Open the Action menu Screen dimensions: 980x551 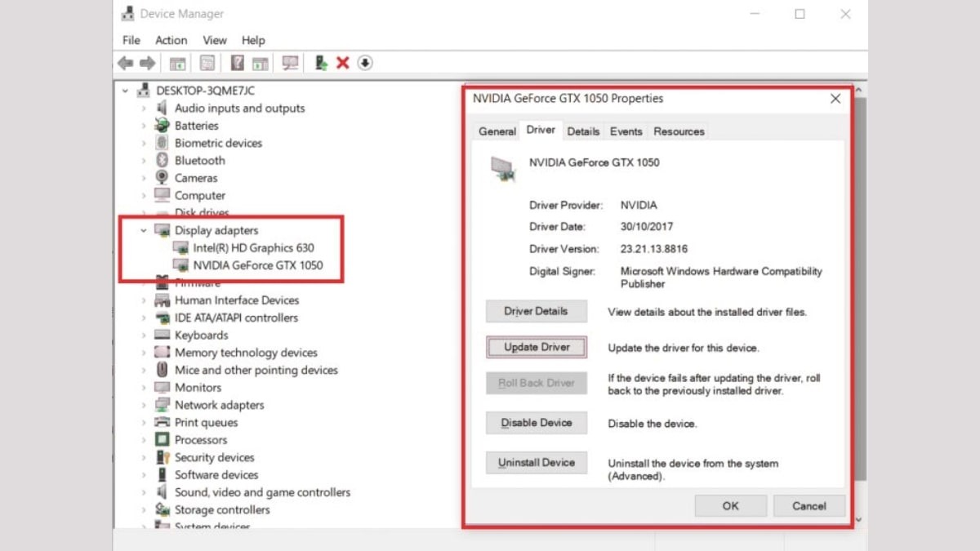pos(171,40)
